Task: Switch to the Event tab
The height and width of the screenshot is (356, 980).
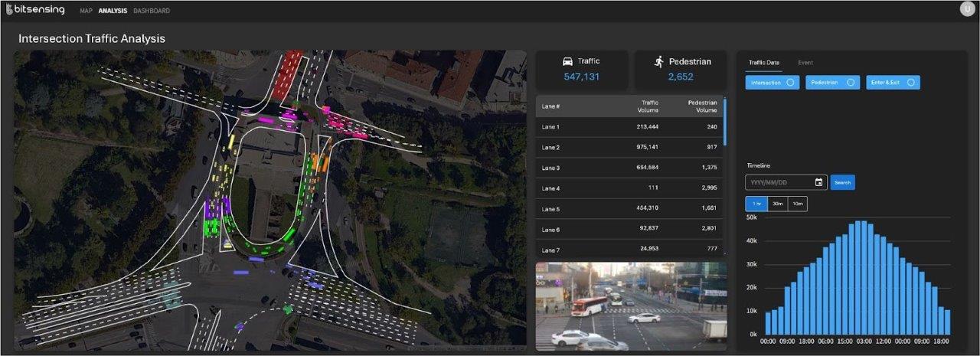Action: 805,63
